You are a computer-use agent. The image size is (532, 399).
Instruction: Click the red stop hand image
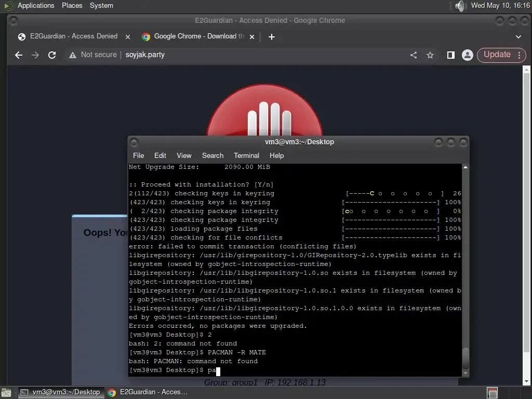coord(264,110)
